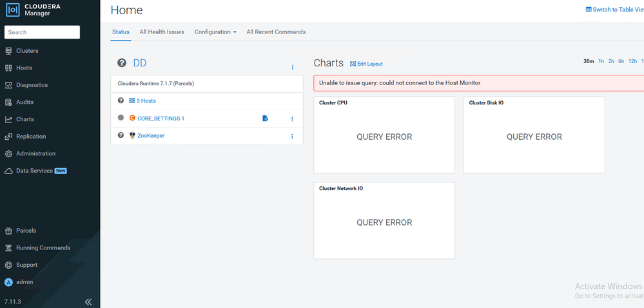Select 6h time range
The height and width of the screenshot is (308, 644).
coord(621,61)
